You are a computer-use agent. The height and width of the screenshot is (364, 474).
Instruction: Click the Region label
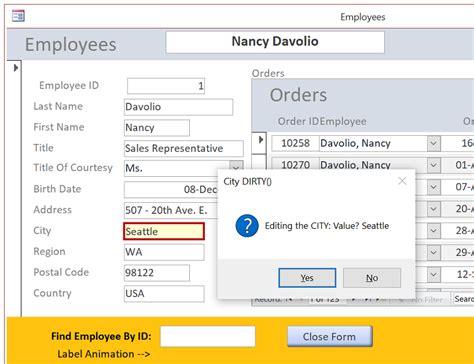tap(49, 252)
